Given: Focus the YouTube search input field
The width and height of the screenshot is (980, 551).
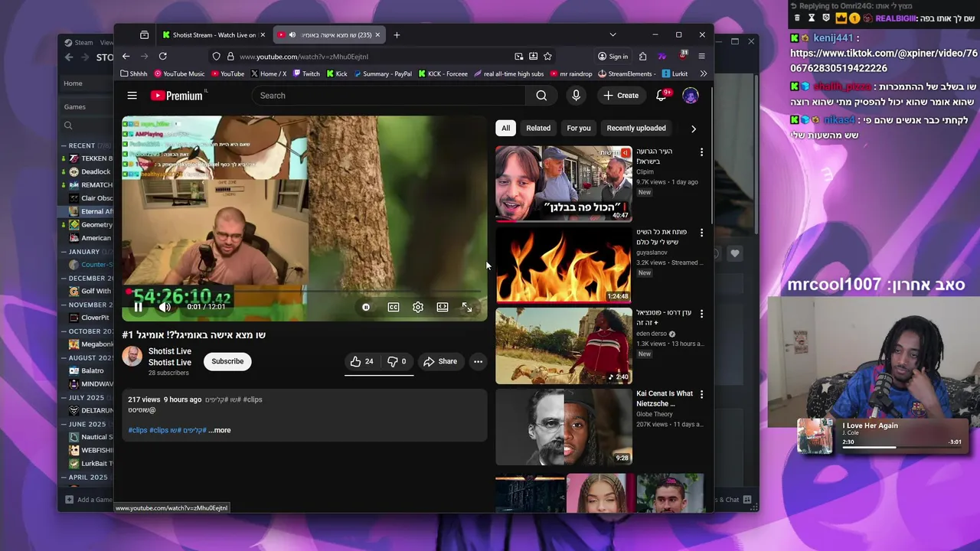Looking at the screenshot, I should click(x=389, y=96).
